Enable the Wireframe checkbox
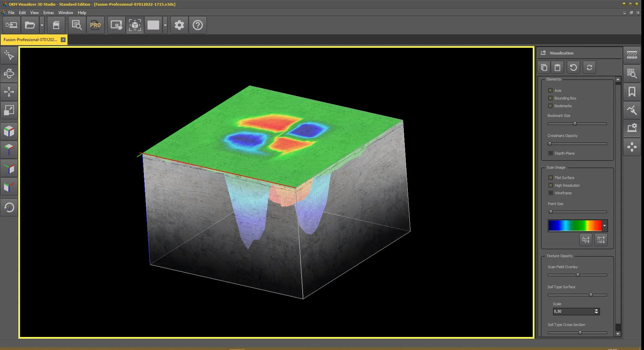The height and width of the screenshot is (350, 644). [550, 193]
